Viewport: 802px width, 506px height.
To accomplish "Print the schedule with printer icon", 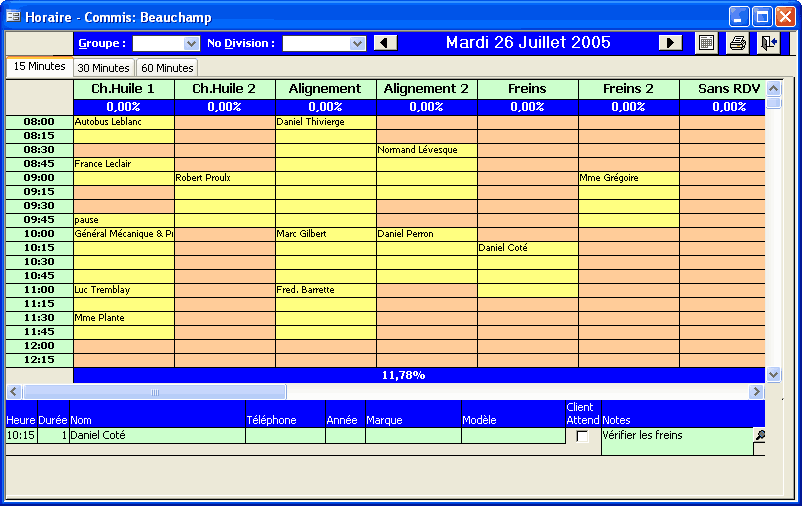I will 738,42.
